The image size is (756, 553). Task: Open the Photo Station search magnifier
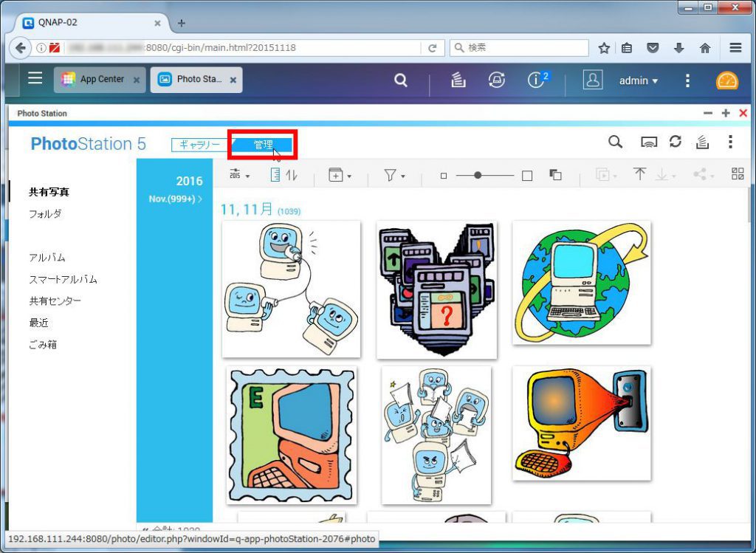click(x=615, y=142)
